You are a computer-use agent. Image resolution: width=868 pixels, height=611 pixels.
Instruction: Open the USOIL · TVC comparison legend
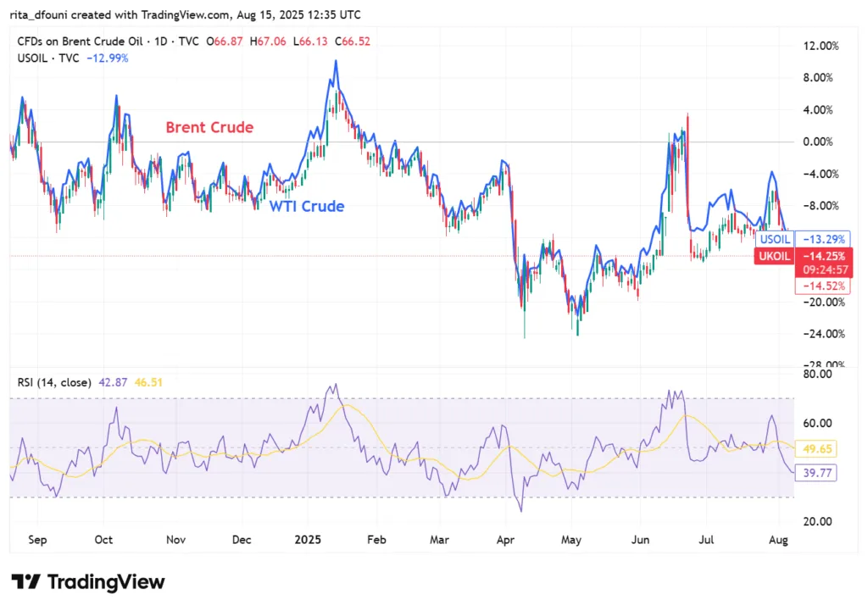47,58
